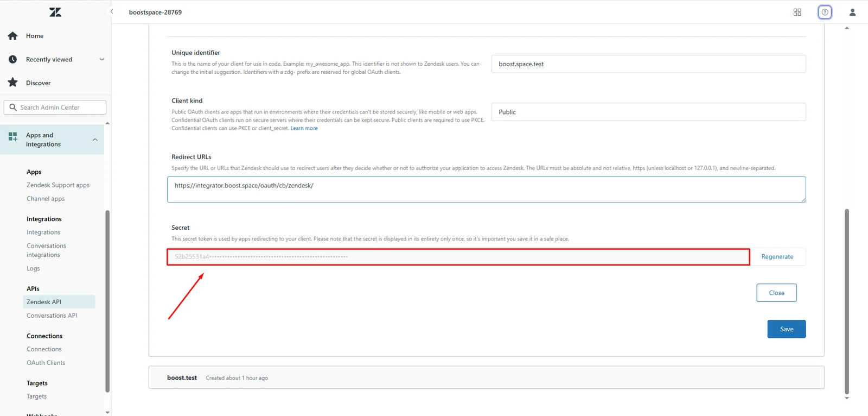Click the APIs heading in sidebar

[33, 289]
